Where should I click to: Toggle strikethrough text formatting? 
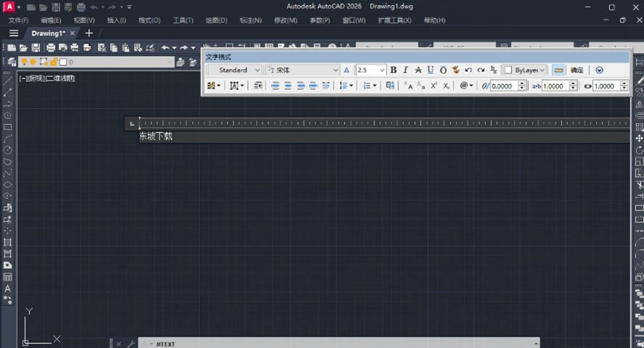click(418, 70)
